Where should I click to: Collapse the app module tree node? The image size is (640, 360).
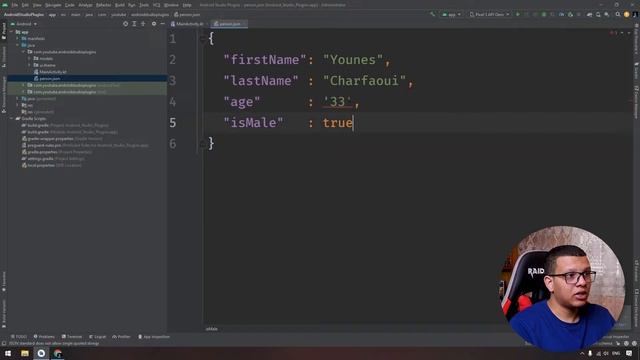(x=11, y=32)
